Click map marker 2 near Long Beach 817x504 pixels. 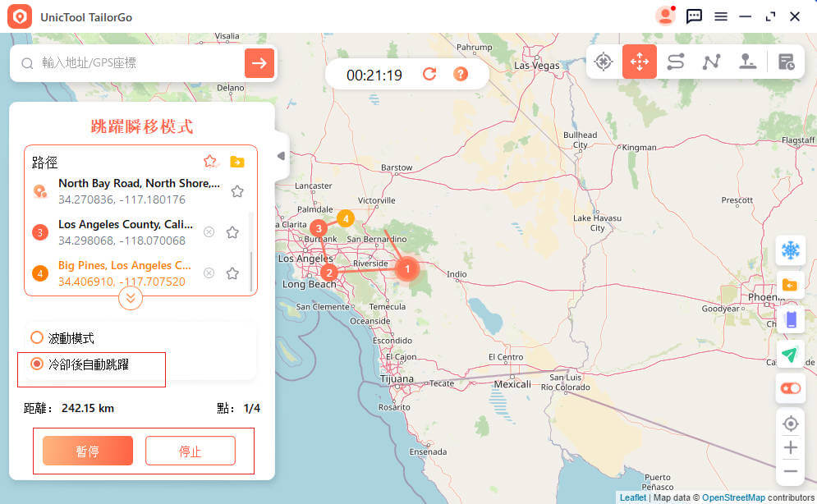(x=328, y=273)
